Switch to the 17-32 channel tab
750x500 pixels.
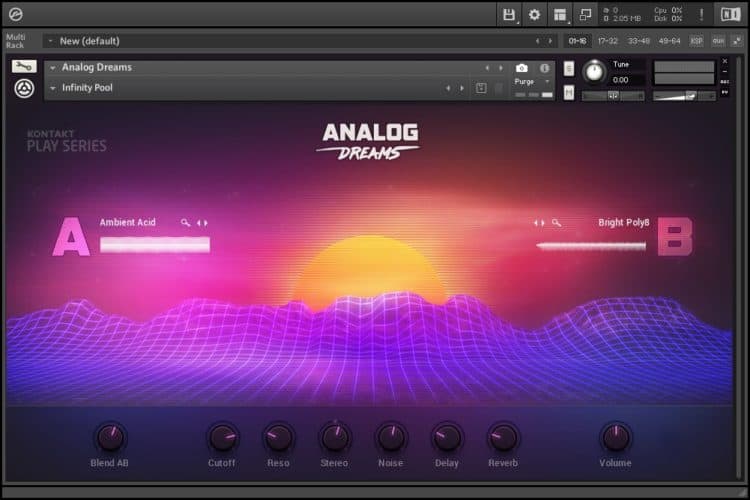607,41
